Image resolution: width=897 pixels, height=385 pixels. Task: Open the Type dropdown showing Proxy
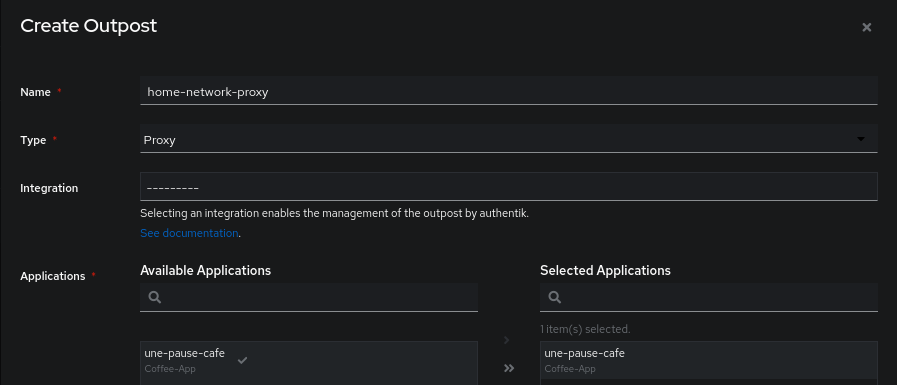508,139
